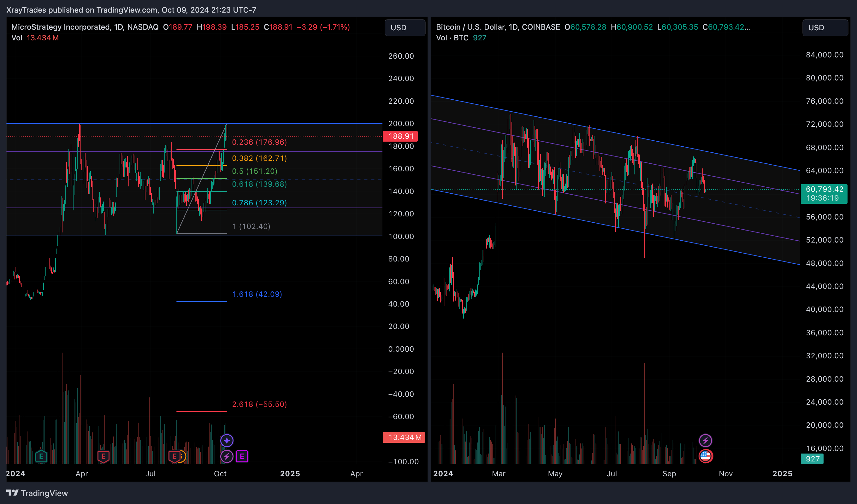Click the 48,000.00 price axis label
Image resolution: width=857 pixels, height=504 pixels.
(x=824, y=263)
